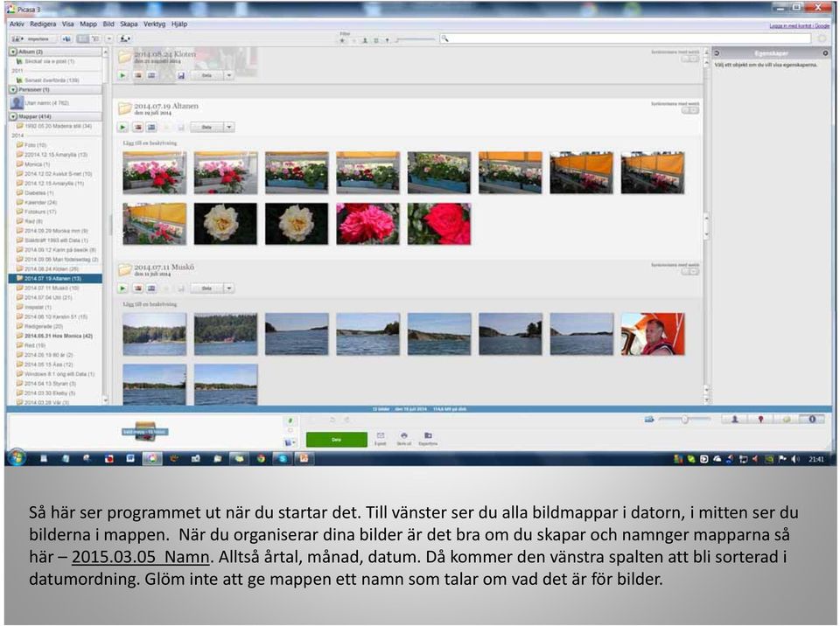Click the E-post icon in bottom bar
The image size is (840, 626).
click(x=381, y=439)
